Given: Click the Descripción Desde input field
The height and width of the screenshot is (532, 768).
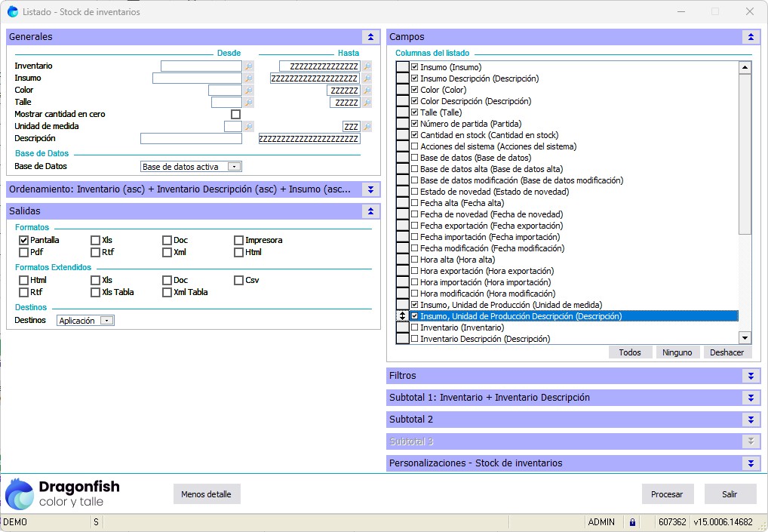Looking at the screenshot, I should 191,139.
